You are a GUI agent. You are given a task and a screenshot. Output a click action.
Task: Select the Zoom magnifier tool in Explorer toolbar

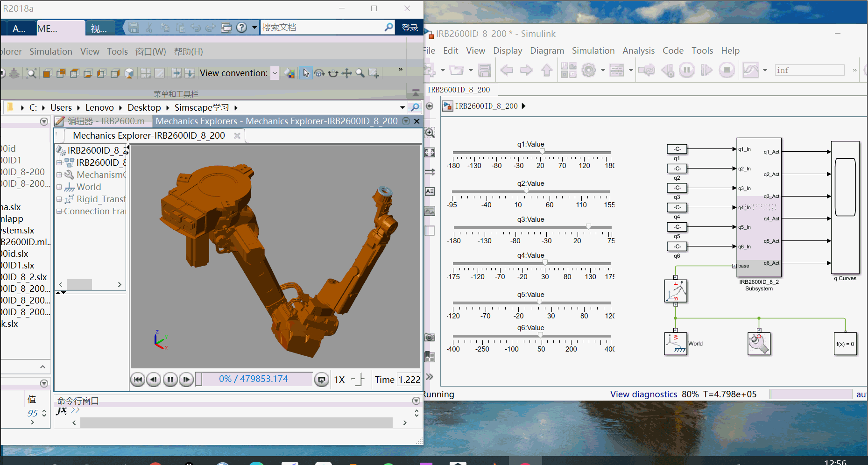(x=360, y=73)
